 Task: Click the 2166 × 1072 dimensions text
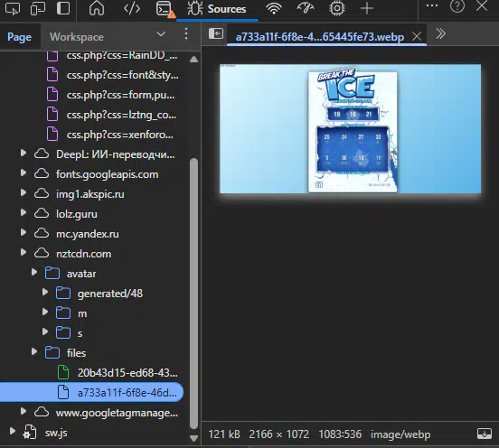point(278,434)
